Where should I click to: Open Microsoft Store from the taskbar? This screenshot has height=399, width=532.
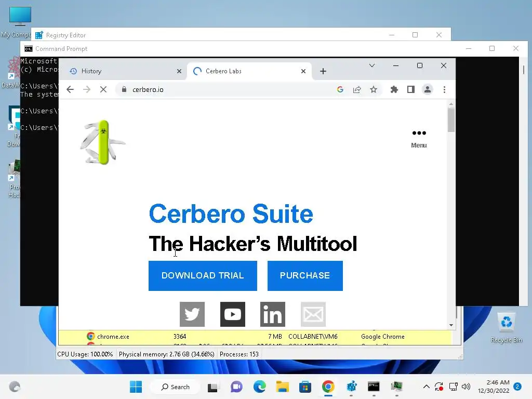305,387
